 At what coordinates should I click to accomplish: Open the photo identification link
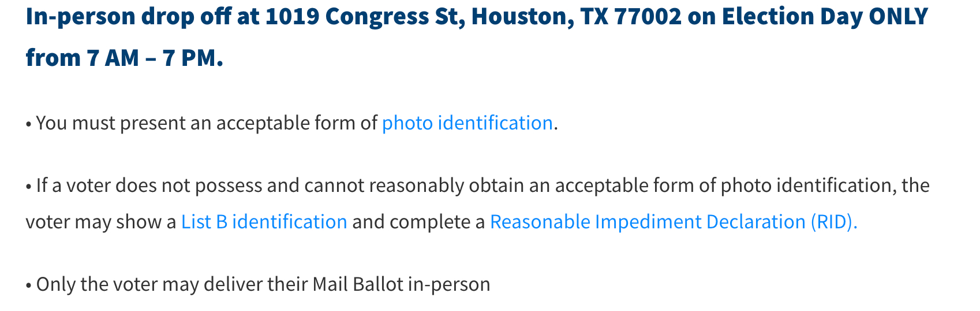pyautogui.click(x=467, y=123)
